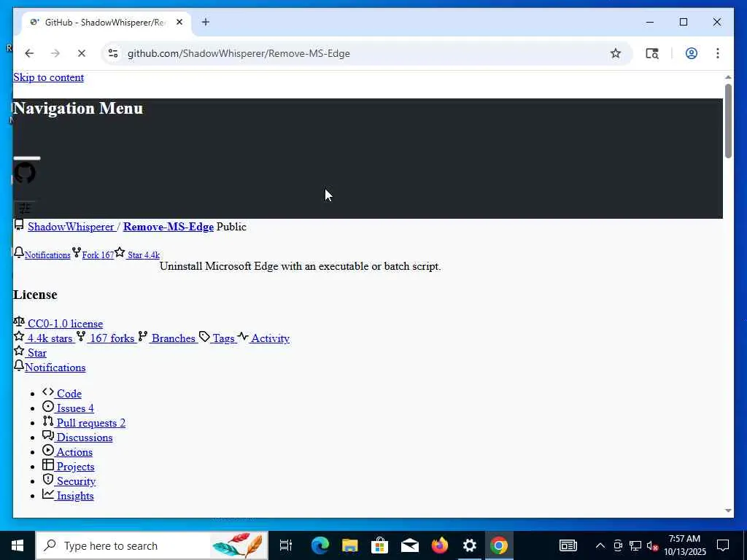Click the Windows taskbar search box
Screen dimensions: 747x560
[152, 545]
